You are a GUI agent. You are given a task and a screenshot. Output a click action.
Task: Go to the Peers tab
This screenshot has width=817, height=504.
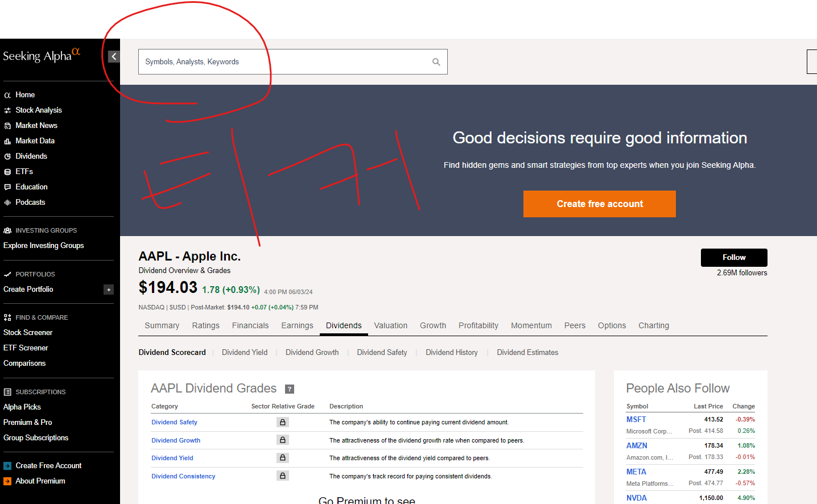[575, 325]
